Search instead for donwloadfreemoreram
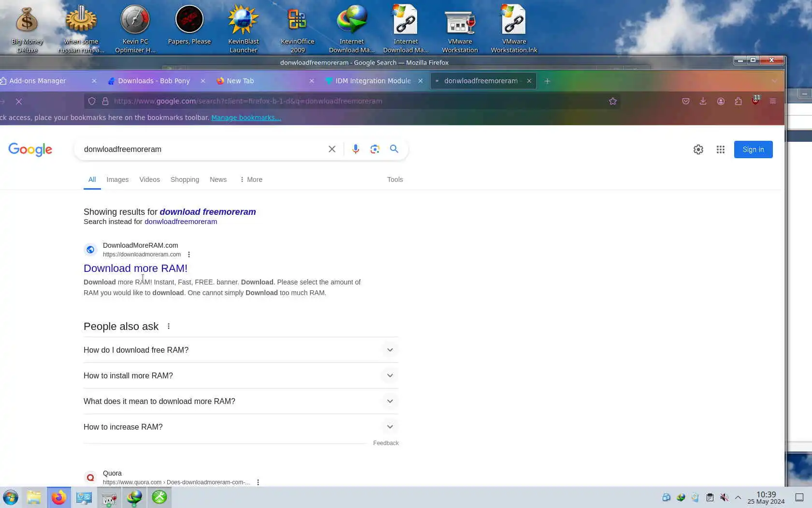 [x=181, y=222]
